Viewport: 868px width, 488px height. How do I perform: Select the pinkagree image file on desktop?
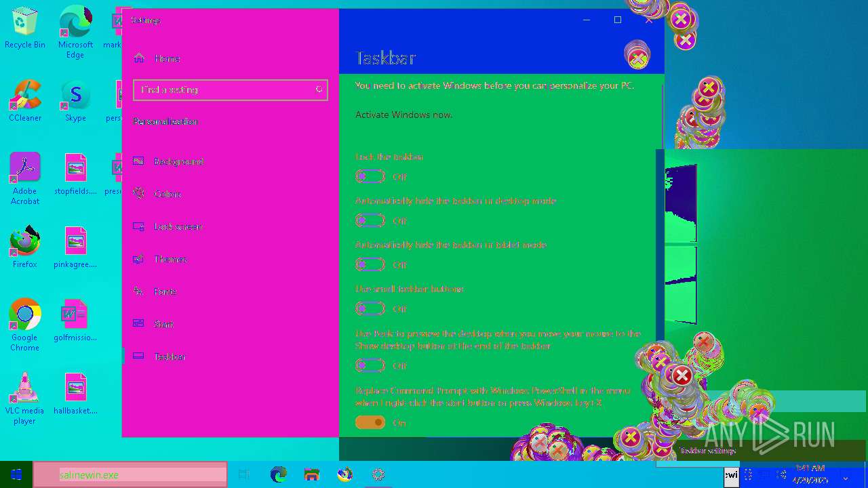[x=75, y=247]
